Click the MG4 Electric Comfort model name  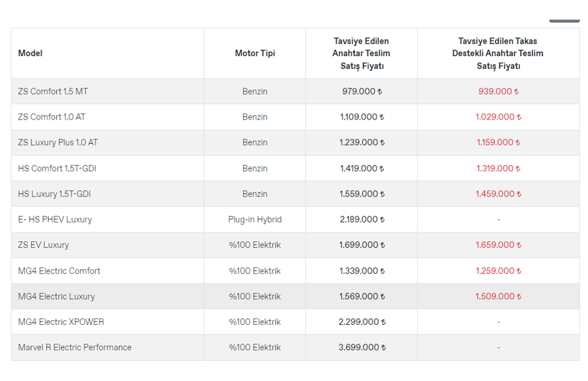point(59,271)
